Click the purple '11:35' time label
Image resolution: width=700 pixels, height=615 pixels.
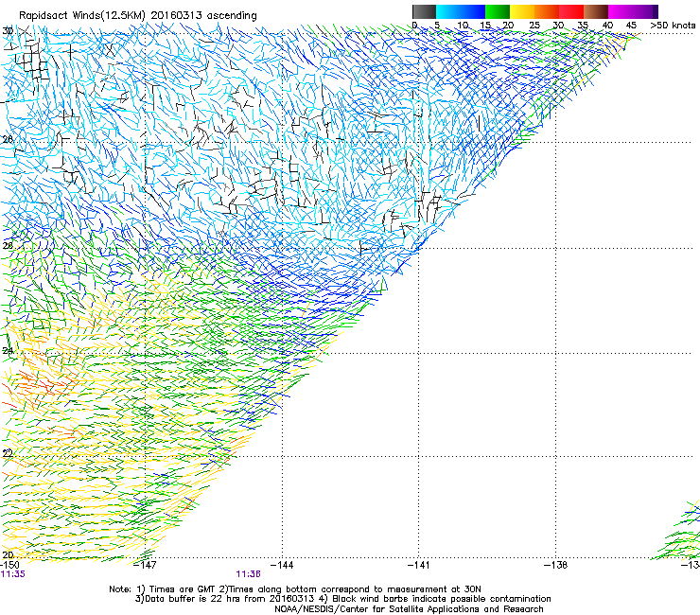pos(13,574)
